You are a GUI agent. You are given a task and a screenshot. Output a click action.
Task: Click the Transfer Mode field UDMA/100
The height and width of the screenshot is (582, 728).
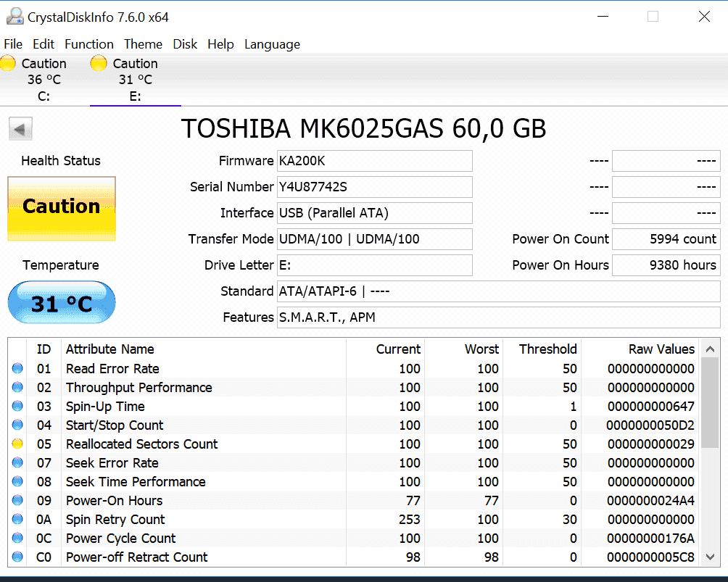tap(375, 239)
